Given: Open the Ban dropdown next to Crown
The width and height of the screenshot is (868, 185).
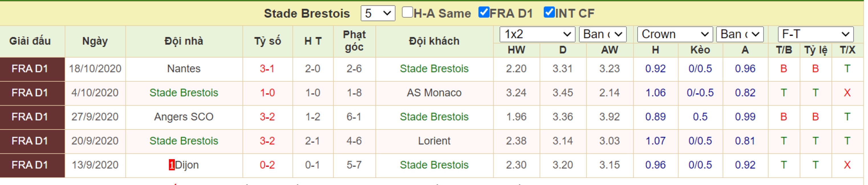Looking at the screenshot, I should point(740,34).
